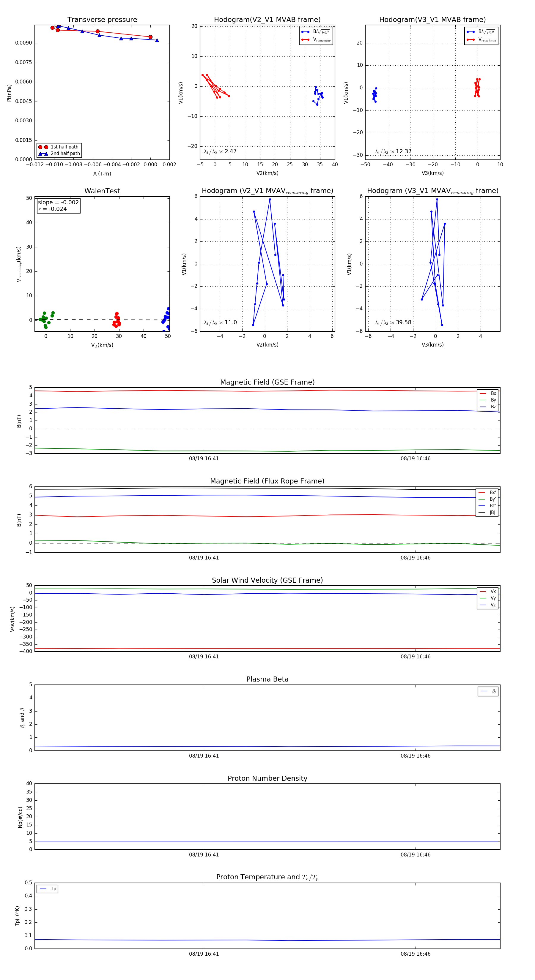
Task: Select '1st half path' legend entry
Action: [x=59, y=147]
